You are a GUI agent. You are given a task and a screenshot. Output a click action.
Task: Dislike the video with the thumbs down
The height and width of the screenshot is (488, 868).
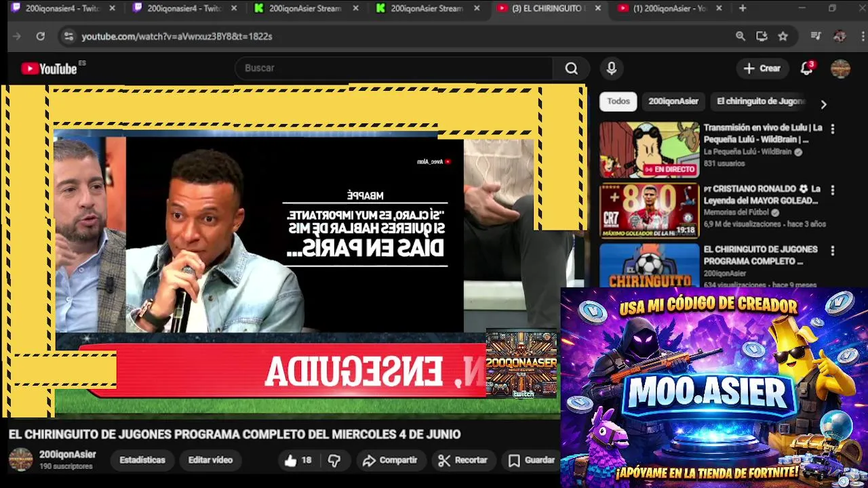point(334,460)
